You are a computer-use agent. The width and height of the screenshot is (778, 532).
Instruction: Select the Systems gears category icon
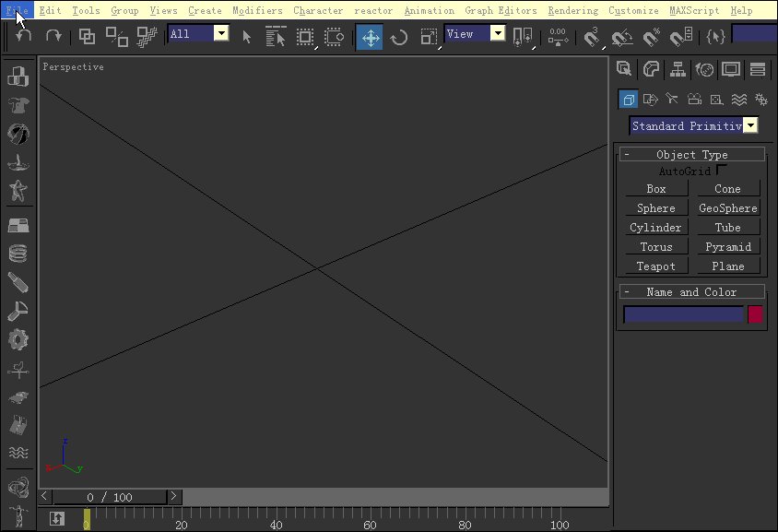coord(760,100)
